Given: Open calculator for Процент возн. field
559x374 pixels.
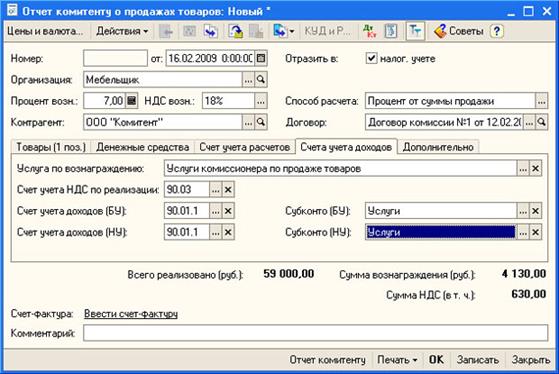Looking at the screenshot, I should [x=132, y=101].
